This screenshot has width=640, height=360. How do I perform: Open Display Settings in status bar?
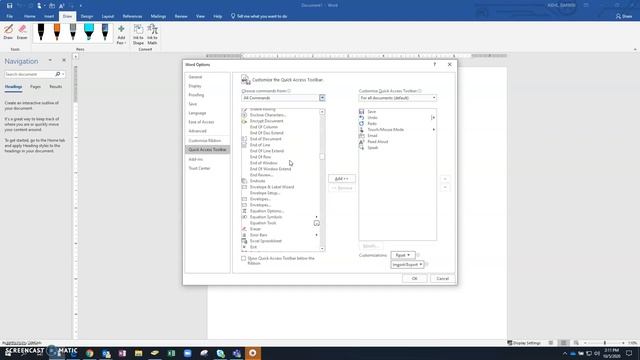point(524,343)
